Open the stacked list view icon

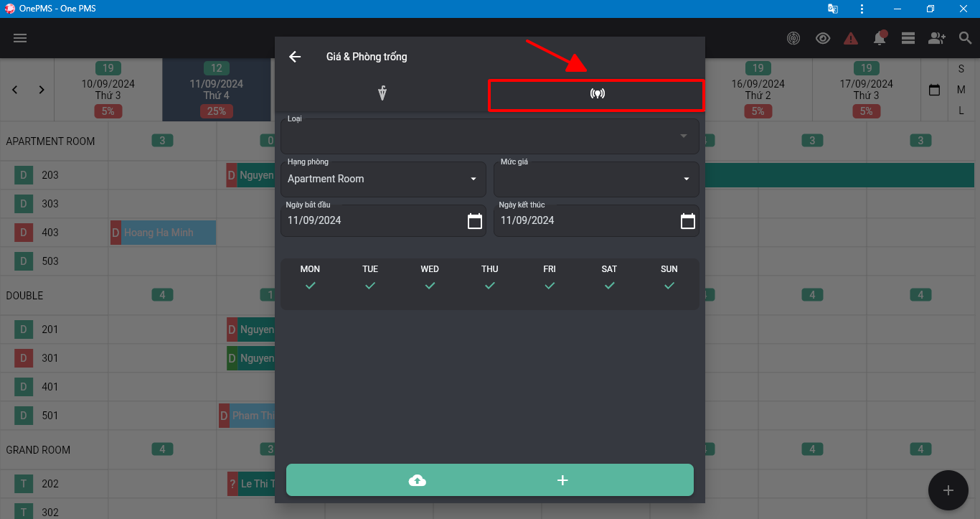tap(908, 38)
